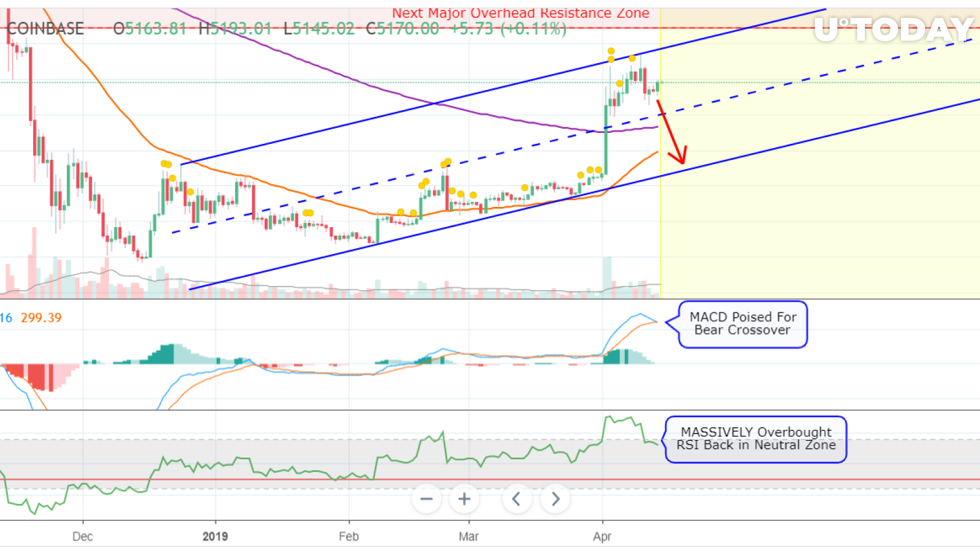Select the 'MASSIVELY Overbought RSI' callout
980x551 pixels.
[756, 439]
